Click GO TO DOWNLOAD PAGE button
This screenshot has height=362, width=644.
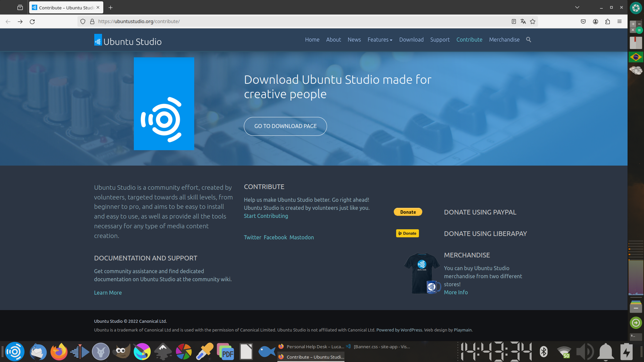(285, 126)
